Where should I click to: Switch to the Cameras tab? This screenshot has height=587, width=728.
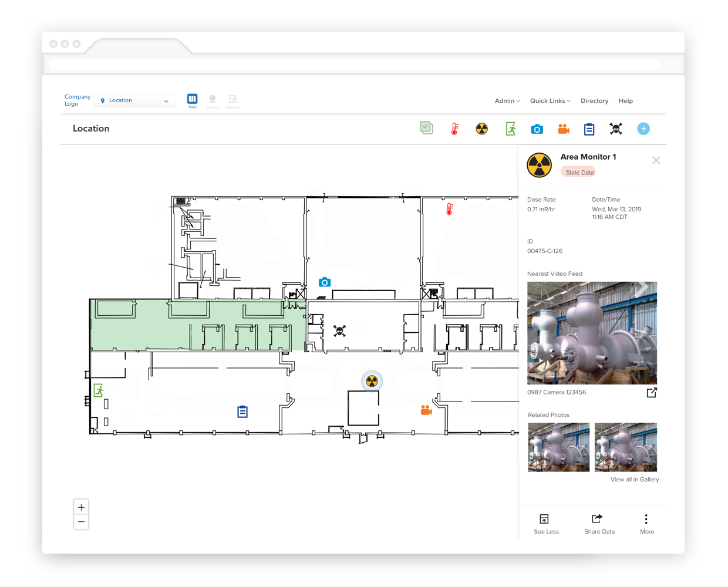[x=213, y=101]
